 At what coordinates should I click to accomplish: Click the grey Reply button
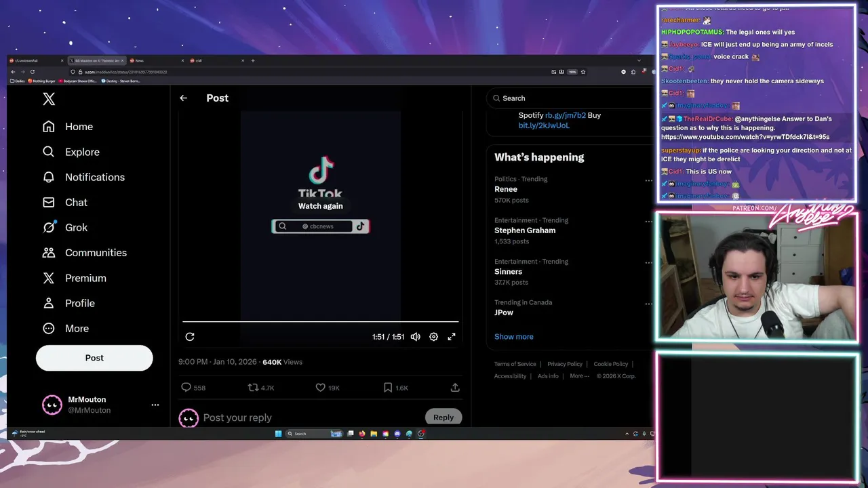point(443,417)
